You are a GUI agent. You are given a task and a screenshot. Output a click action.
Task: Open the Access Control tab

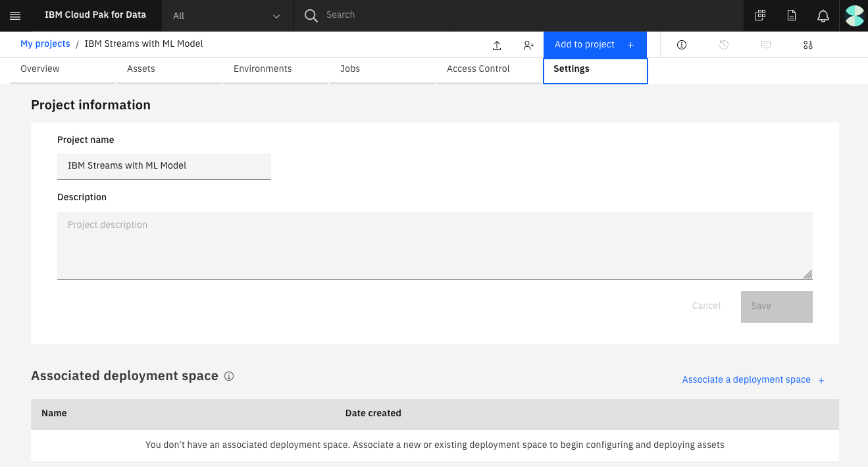point(489,70)
